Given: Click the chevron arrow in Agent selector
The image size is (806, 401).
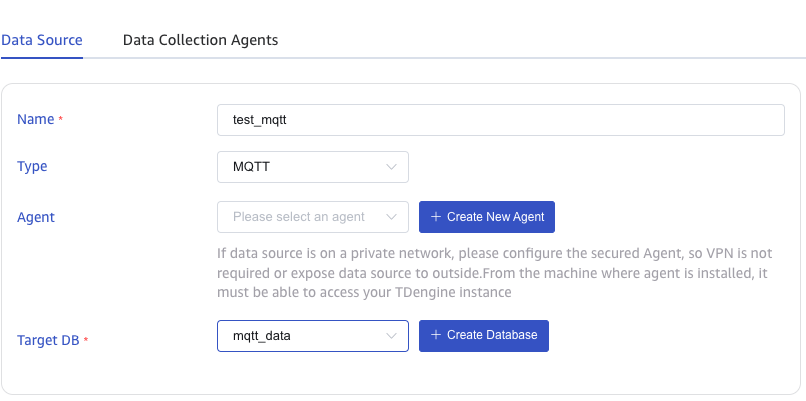Looking at the screenshot, I should (x=392, y=216).
